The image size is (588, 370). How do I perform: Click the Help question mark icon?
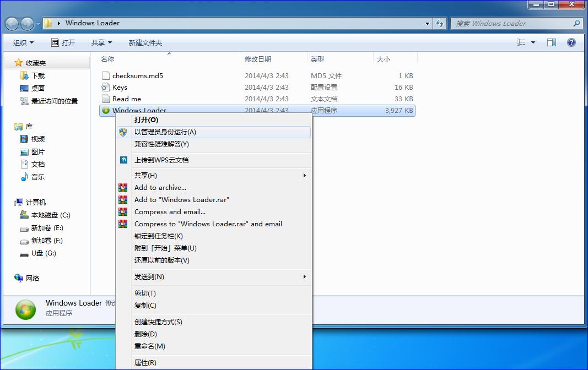pos(571,42)
